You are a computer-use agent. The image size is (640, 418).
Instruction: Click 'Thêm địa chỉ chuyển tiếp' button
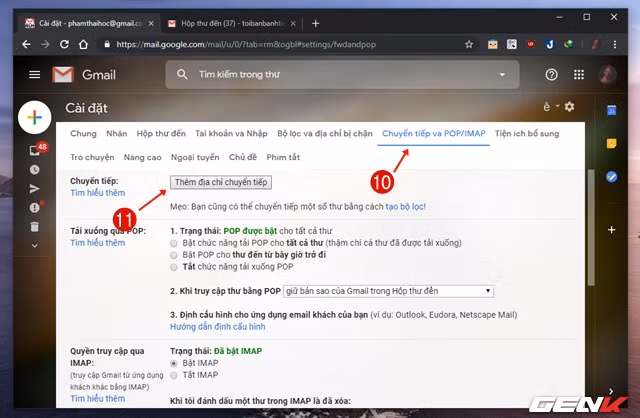click(x=220, y=182)
